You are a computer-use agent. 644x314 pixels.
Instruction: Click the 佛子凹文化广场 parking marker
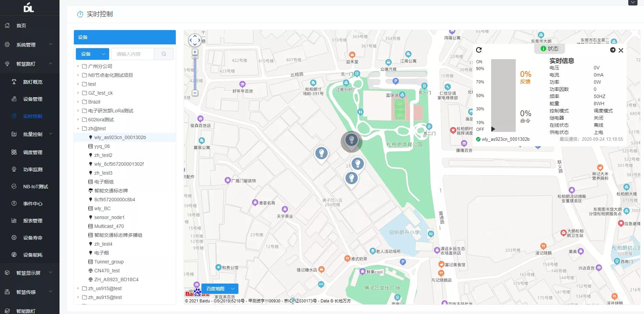pos(403,262)
